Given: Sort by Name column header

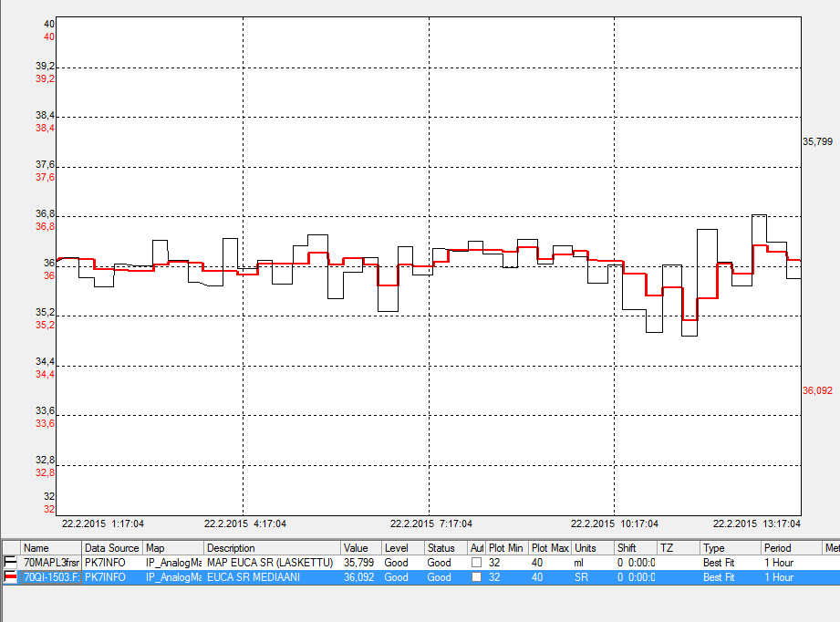Looking at the screenshot, I should [51, 548].
